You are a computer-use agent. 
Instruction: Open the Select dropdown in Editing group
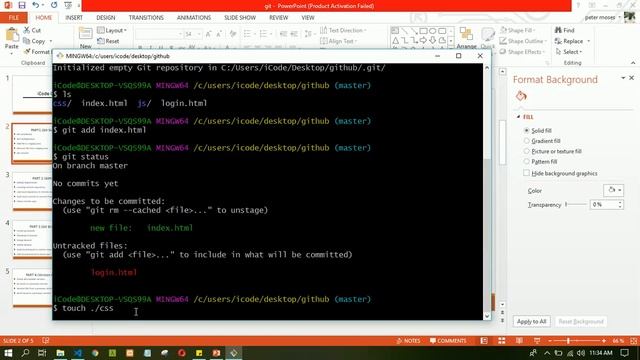tap(569, 52)
